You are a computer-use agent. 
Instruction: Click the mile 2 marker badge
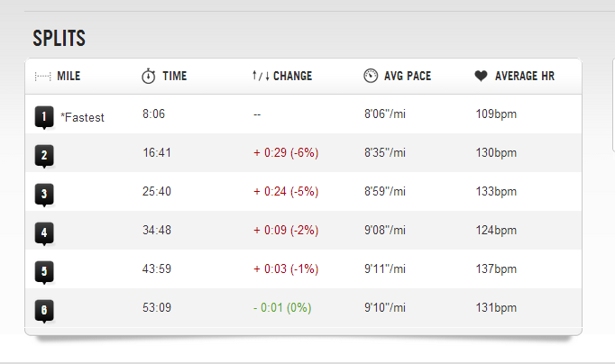(x=44, y=156)
